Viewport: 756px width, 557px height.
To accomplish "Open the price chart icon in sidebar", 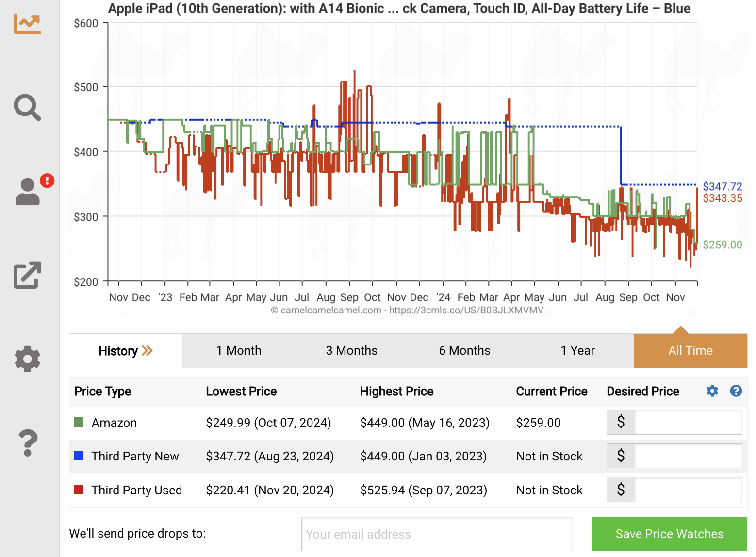I will [x=28, y=23].
